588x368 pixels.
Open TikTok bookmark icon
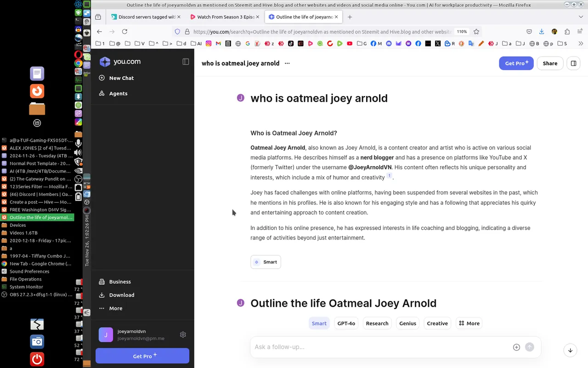pyautogui.click(x=291, y=44)
